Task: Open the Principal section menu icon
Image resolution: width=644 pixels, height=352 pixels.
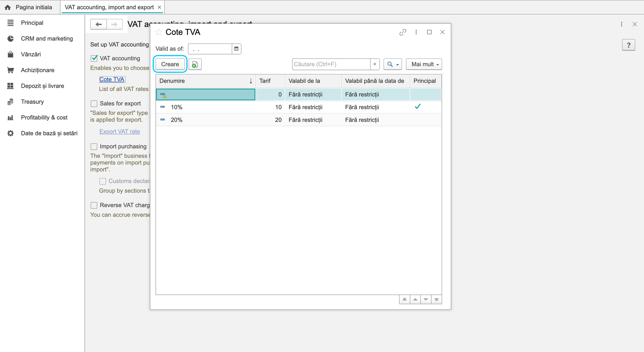Action: pyautogui.click(x=11, y=23)
